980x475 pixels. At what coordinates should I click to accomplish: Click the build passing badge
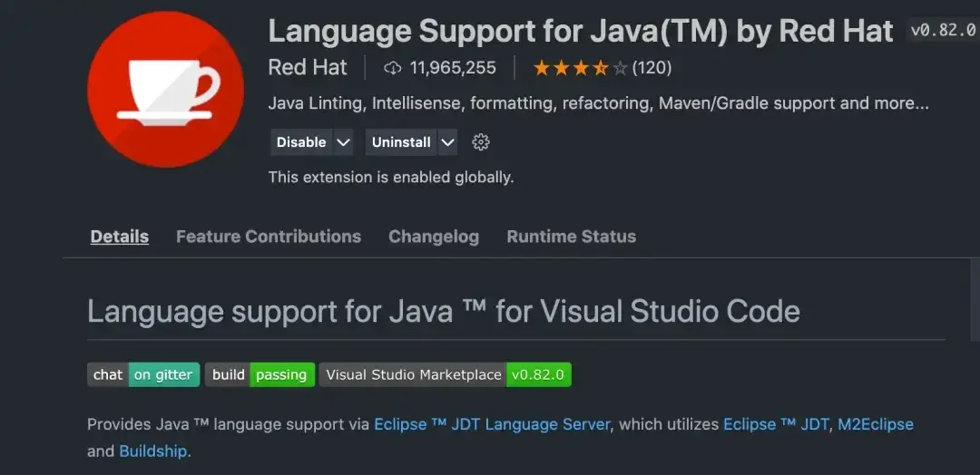point(260,374)
